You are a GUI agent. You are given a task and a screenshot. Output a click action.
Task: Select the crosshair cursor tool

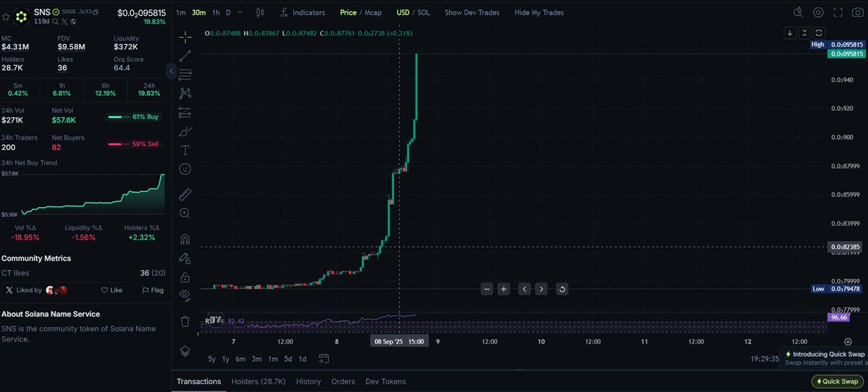185,37
